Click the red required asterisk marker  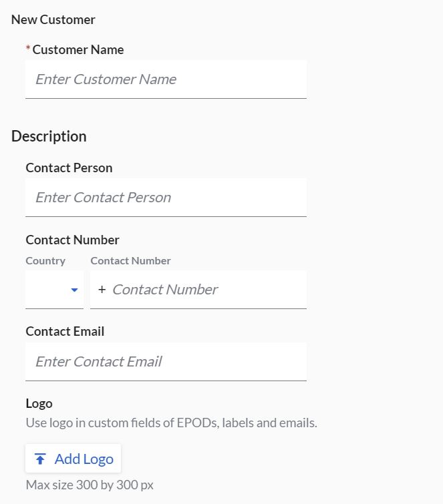tap(28, 49)
